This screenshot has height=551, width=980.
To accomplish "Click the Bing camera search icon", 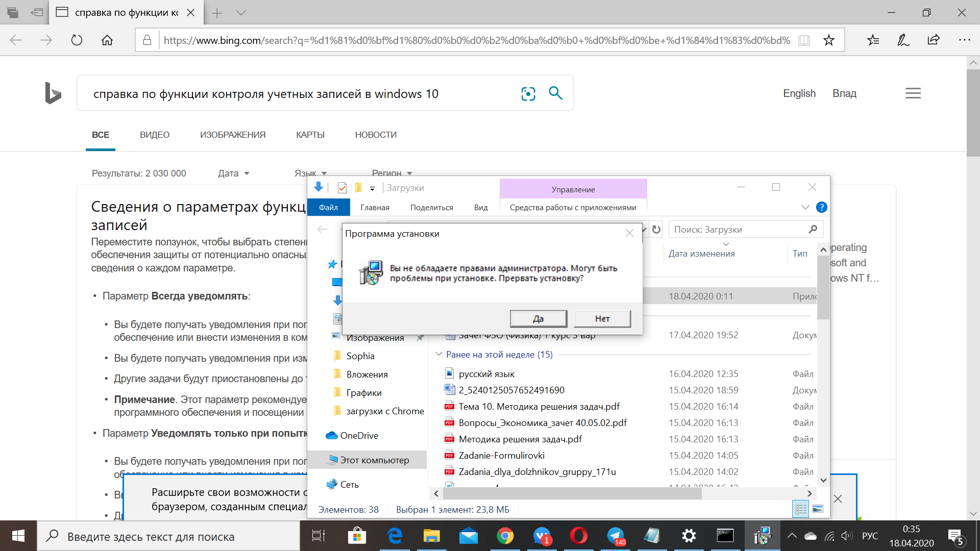I will pos(528,93).
